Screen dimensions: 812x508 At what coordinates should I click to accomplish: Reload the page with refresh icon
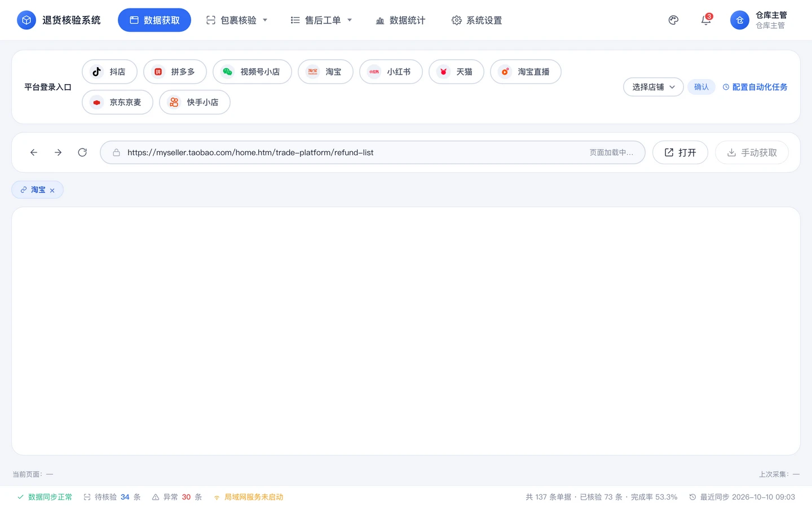tap(82, 152)
